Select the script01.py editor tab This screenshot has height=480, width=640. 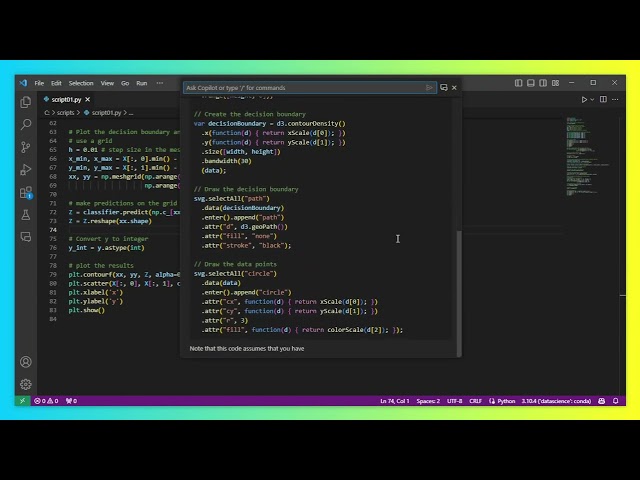[x=66, y=100]
